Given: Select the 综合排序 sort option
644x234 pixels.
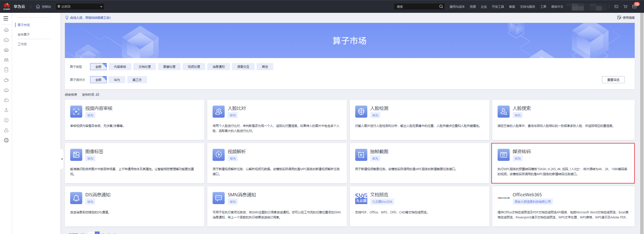Looking at the screenshot, I should (x=71, y=95).
